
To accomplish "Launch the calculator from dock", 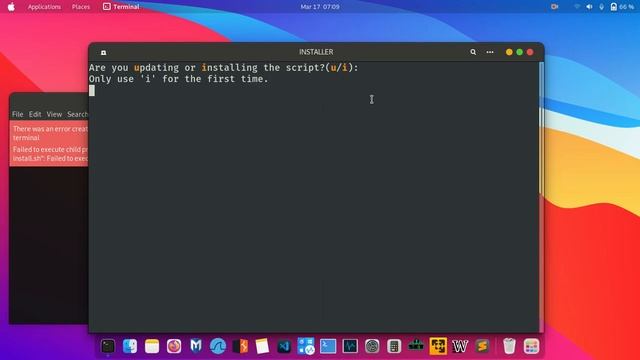I will point(394,346).
